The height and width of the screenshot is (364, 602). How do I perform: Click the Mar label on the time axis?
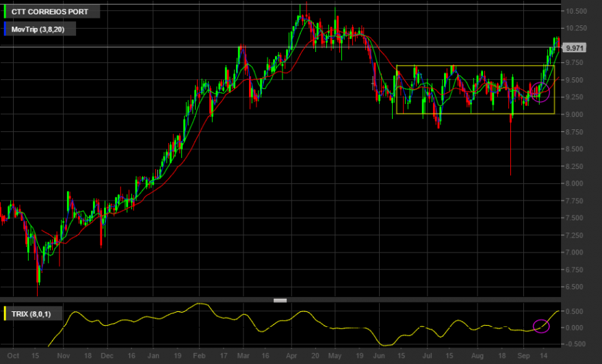243,356
